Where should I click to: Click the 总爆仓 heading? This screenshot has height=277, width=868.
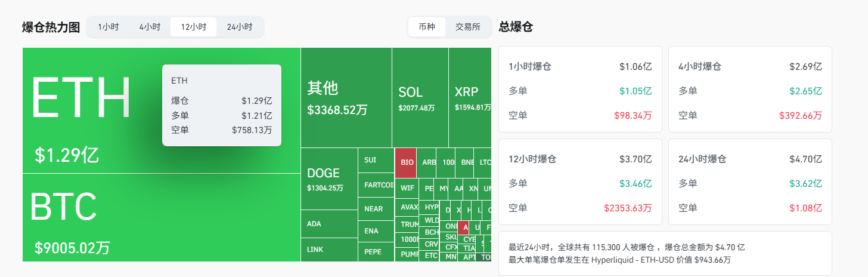(516, 26)
